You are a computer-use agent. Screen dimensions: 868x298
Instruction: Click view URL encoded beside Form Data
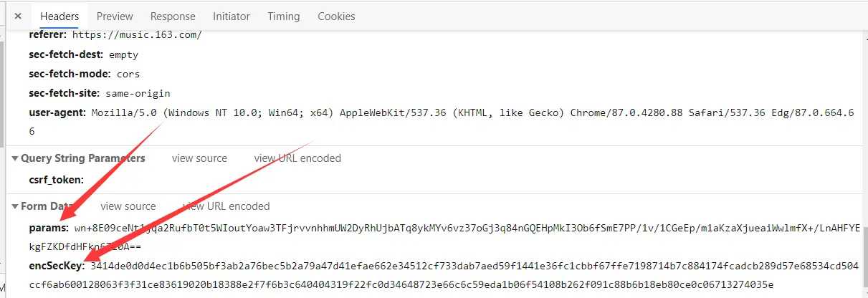pos(226,206)
